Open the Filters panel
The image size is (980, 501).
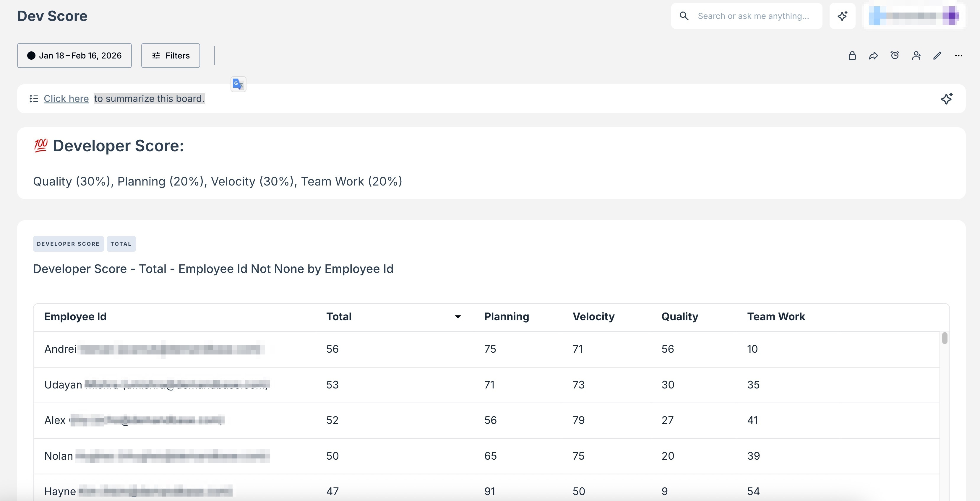click(x=170, y=56)
